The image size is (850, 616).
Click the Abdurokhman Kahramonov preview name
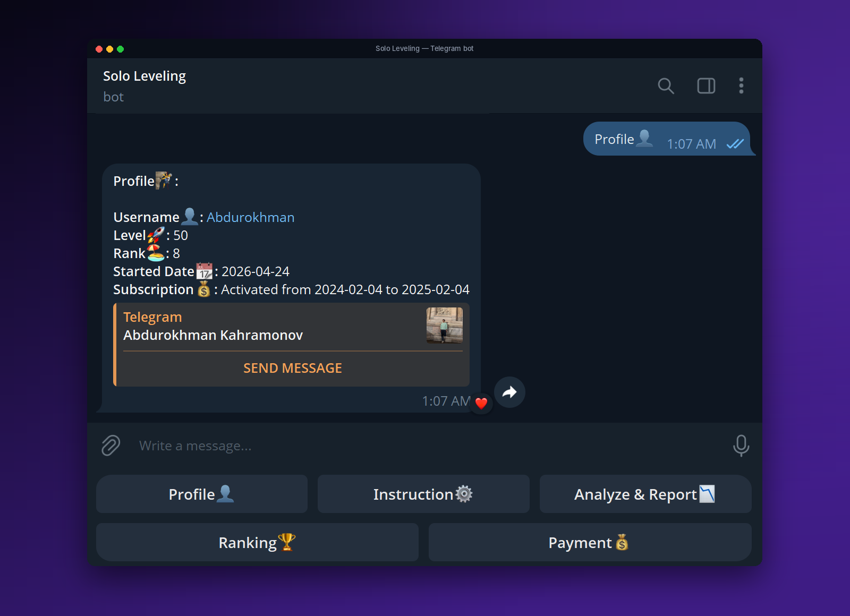213,335
